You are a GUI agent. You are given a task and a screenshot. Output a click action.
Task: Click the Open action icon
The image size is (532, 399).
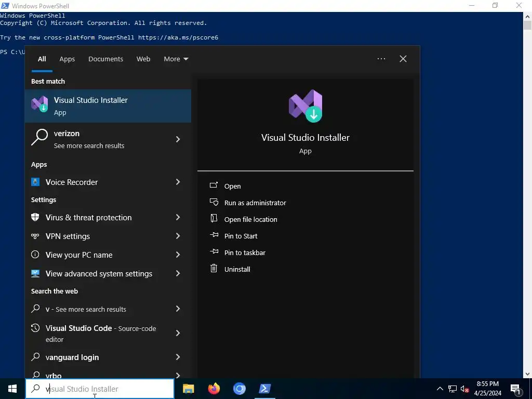tap(214, 185)
